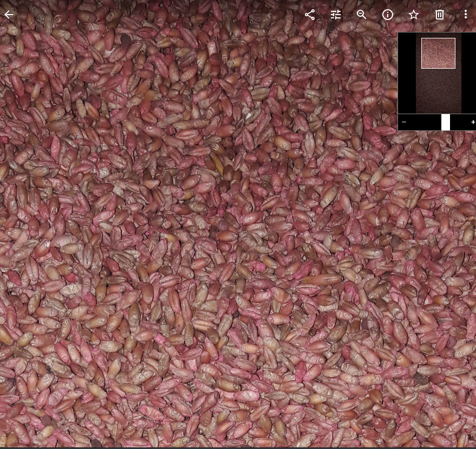The height and width of the screenshot is (449, 476).
Task: Show photo info panel
Action: [388, 15]
